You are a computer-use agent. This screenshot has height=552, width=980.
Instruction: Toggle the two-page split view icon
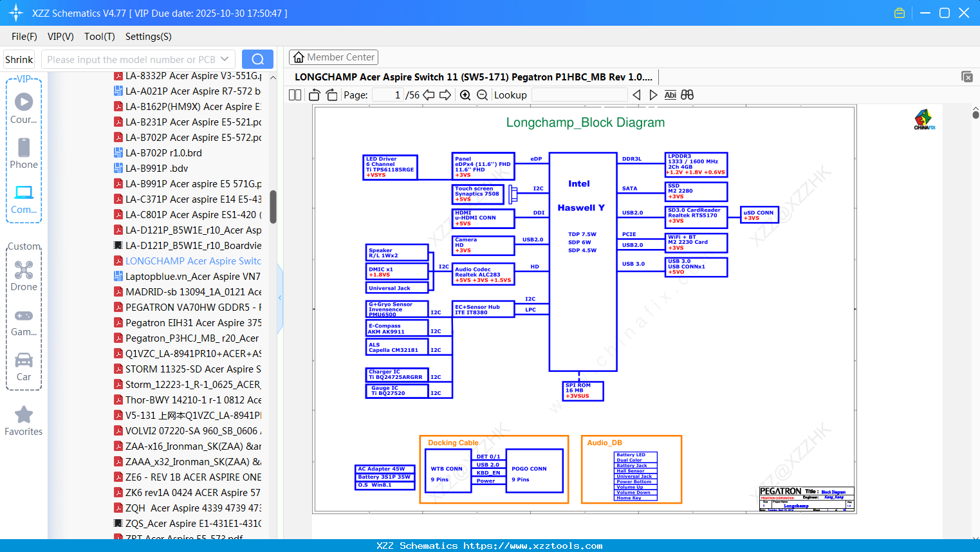(295, 95)
